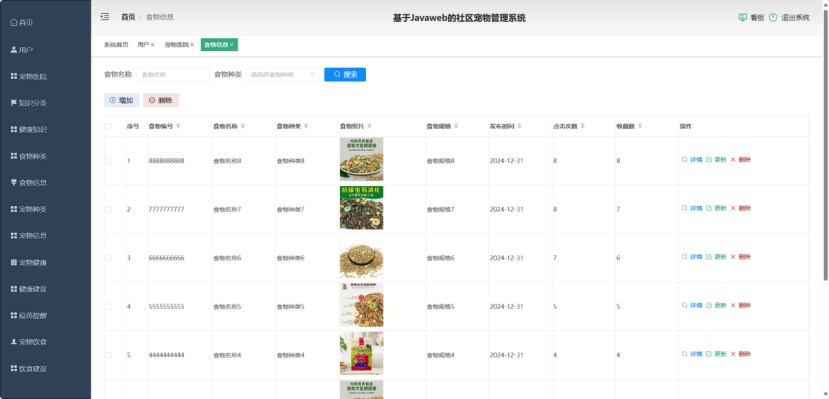Sort by 食物编号 using its sort arrows
Viewport: 829px width, 399px height.
pos(178,126)
